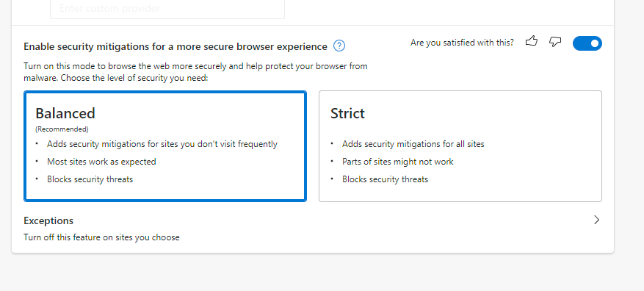The image size is (644, 291).
Task: Click "Most sites work as expected" text
Action: pyautogui.click(x=101, y=162)
